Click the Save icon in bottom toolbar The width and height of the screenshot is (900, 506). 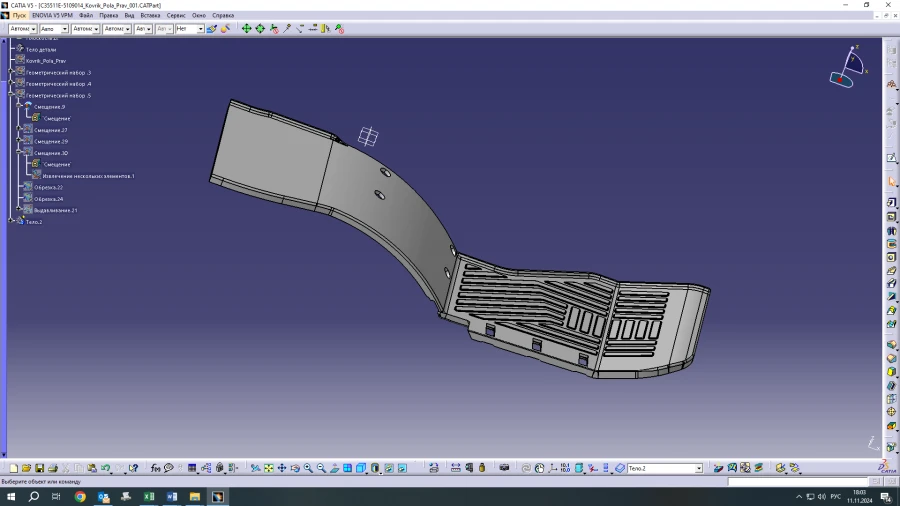pyautogui.click(x=39, y=468)
